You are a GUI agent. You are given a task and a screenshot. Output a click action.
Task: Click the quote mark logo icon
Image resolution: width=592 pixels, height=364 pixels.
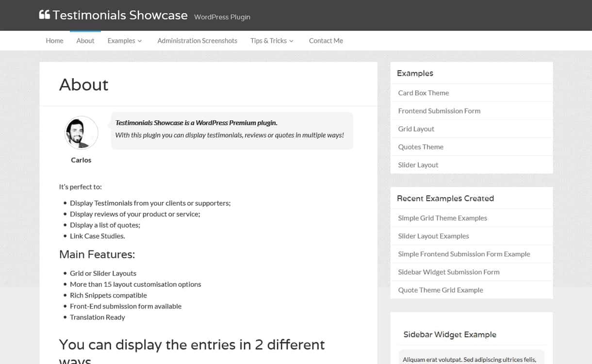44,15
